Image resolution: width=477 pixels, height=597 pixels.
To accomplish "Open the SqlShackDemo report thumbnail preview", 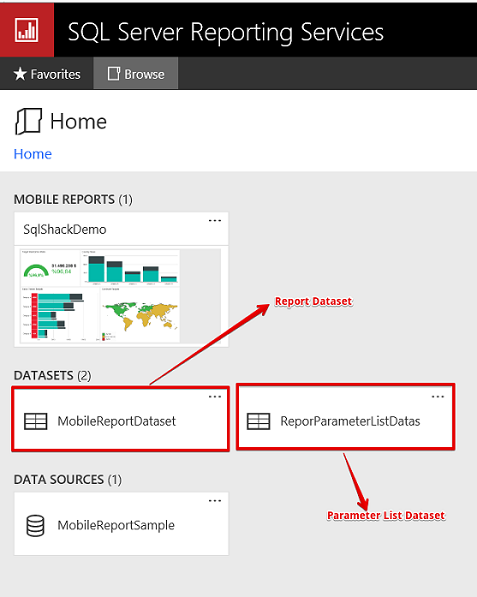I will tap(120, 296).
